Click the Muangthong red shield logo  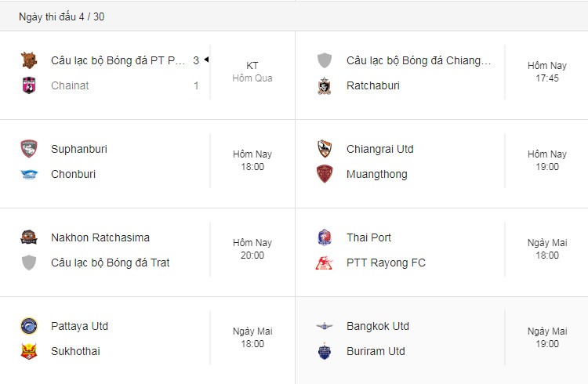point(325,174)
